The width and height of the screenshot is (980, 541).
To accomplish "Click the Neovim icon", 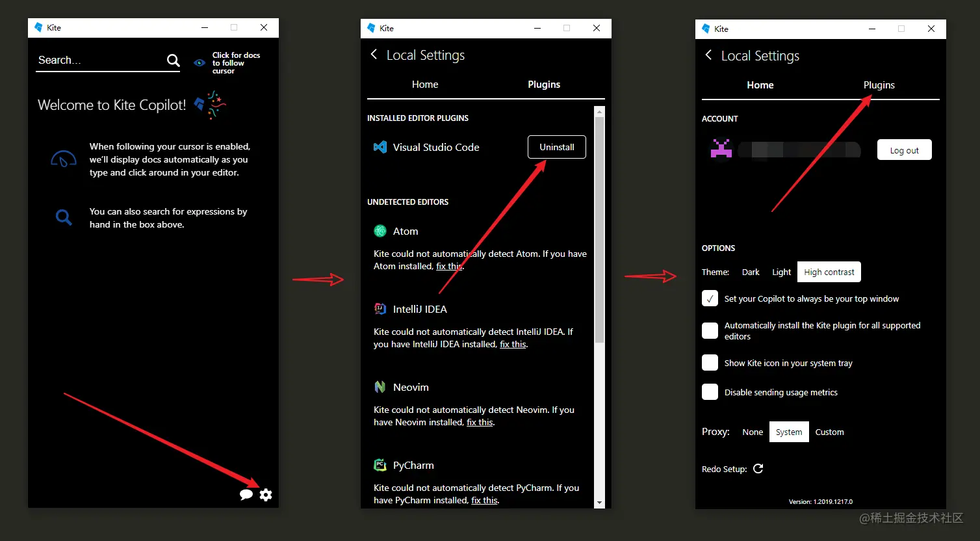I will pyautogui.click(x=380, y=387).
